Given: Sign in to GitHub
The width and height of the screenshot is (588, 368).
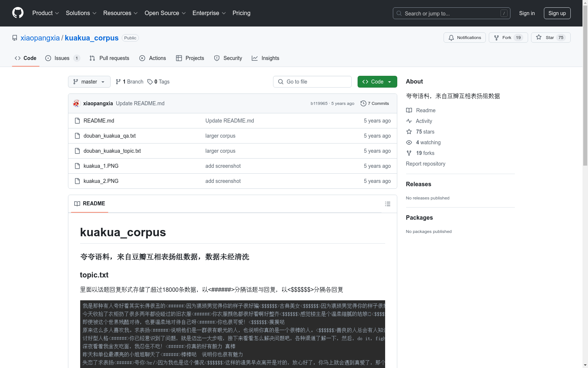Looking at the screenshot, I should click(x=527, y=13).
